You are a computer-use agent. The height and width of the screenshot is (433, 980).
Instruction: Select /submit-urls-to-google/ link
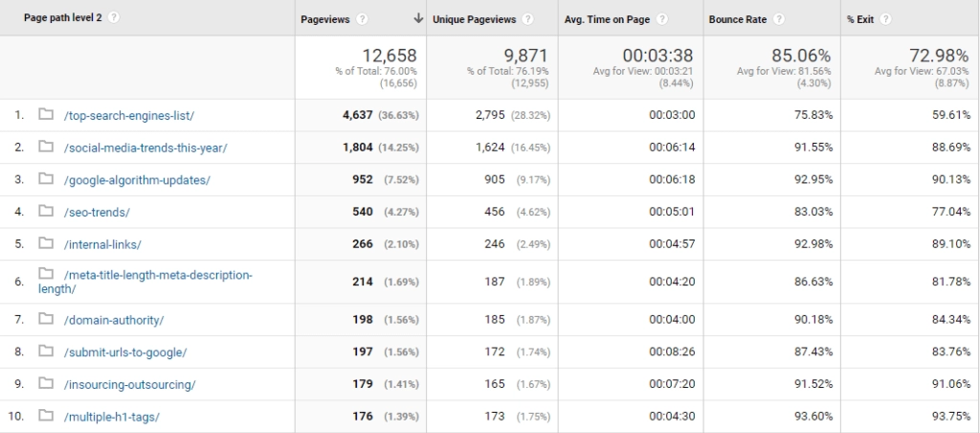125,353
